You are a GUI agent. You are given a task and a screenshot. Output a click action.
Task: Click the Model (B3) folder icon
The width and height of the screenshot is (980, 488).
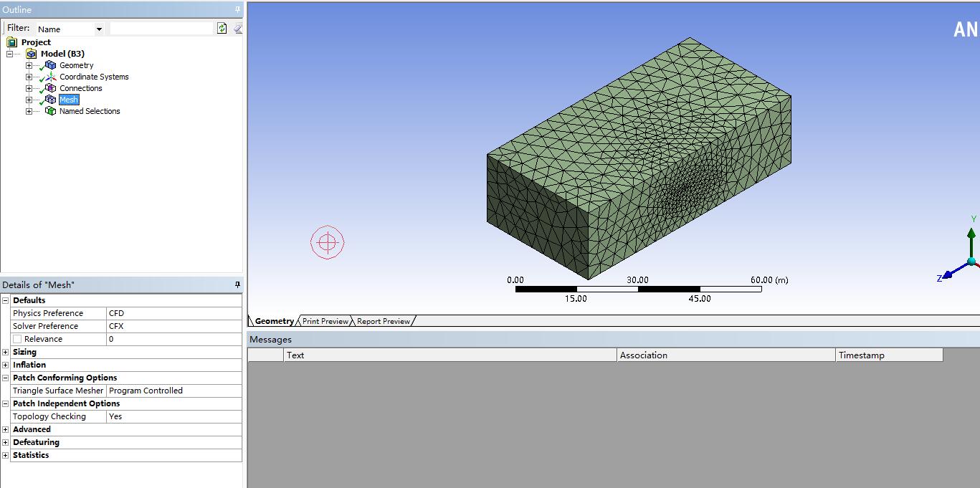click(31, 54)
